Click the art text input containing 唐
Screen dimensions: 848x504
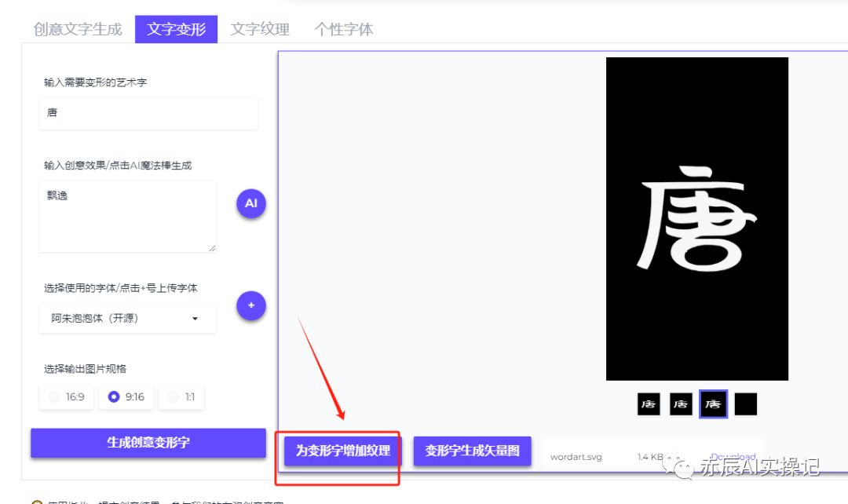point(148,113)
